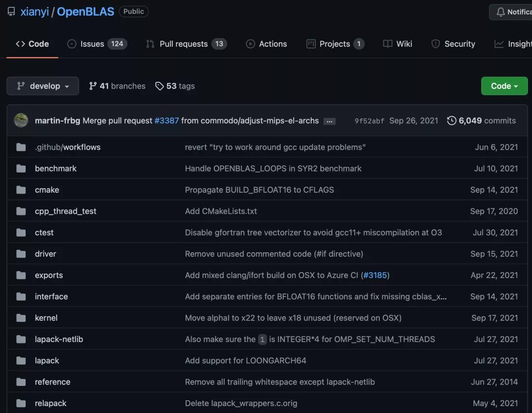Image resolution: width=532 pixels, height=413 pixels.
Task: Click the notification bell icon
Action: click(500, 12)
